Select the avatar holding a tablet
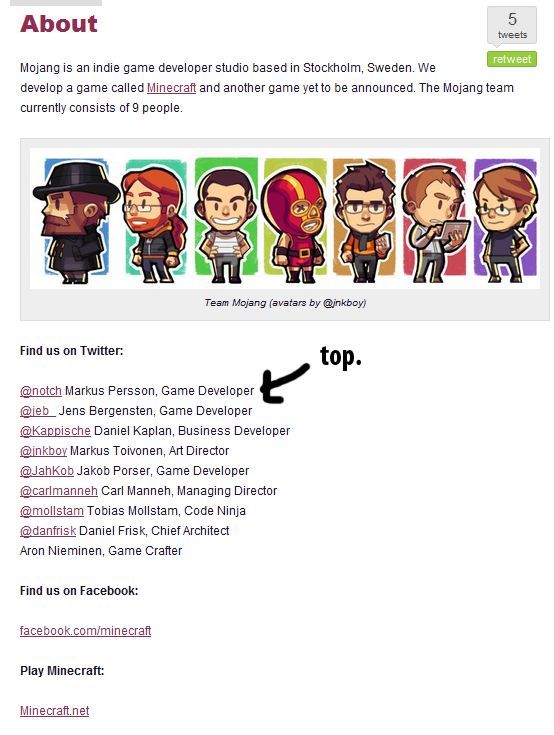Viewport: 554px width, 735px height. pyautogui.click(x=435, y=221)
